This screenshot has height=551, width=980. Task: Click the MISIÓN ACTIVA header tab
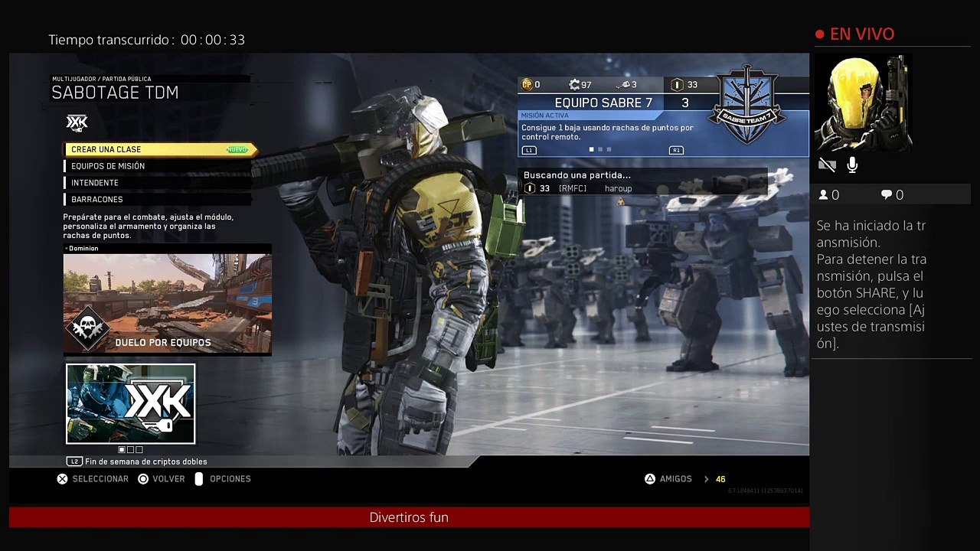[545, 116]
